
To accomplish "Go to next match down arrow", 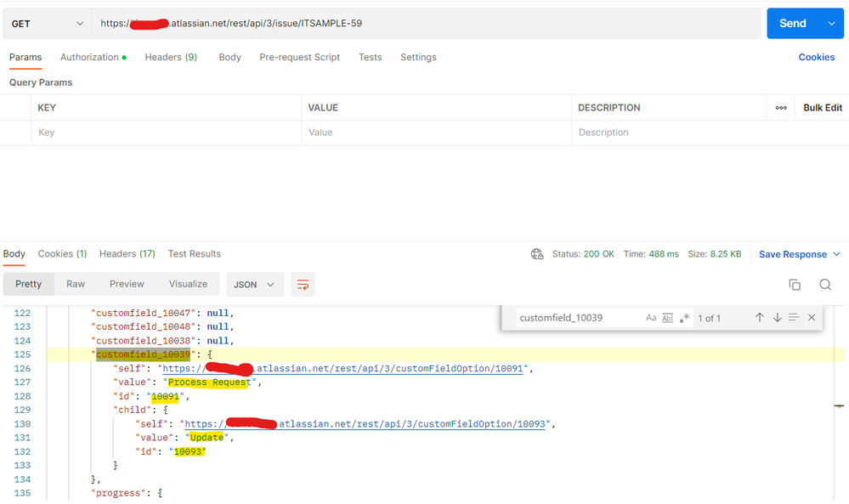I will pos(777,318).
